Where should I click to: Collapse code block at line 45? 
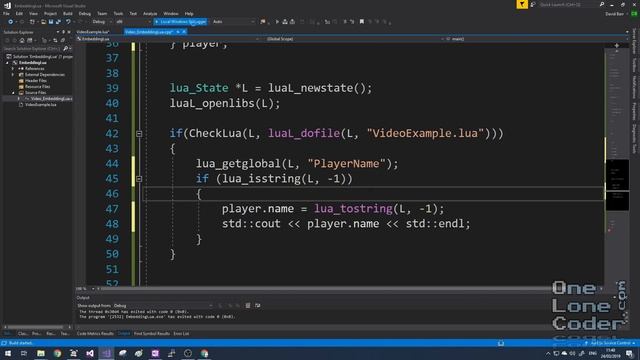pos(139,179)
